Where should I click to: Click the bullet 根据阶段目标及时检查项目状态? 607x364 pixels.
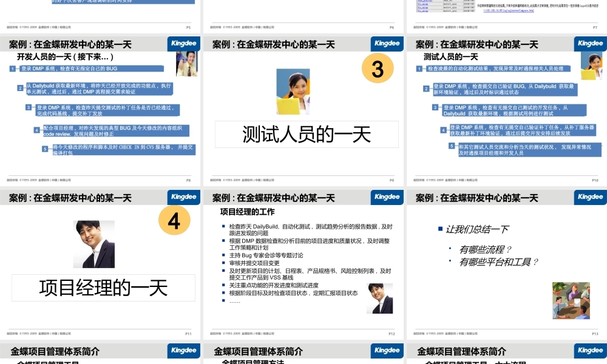tap(293, 293)
